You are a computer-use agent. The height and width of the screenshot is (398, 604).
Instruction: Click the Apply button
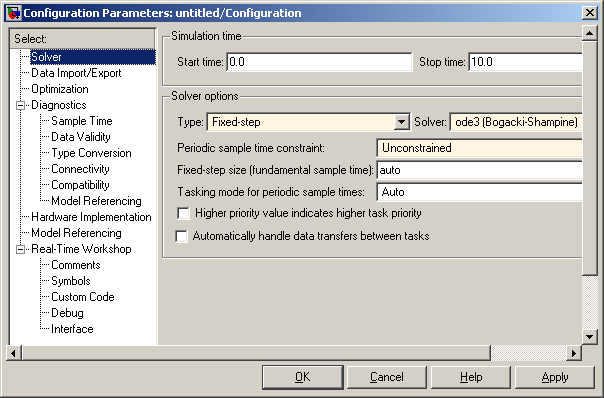555,377
